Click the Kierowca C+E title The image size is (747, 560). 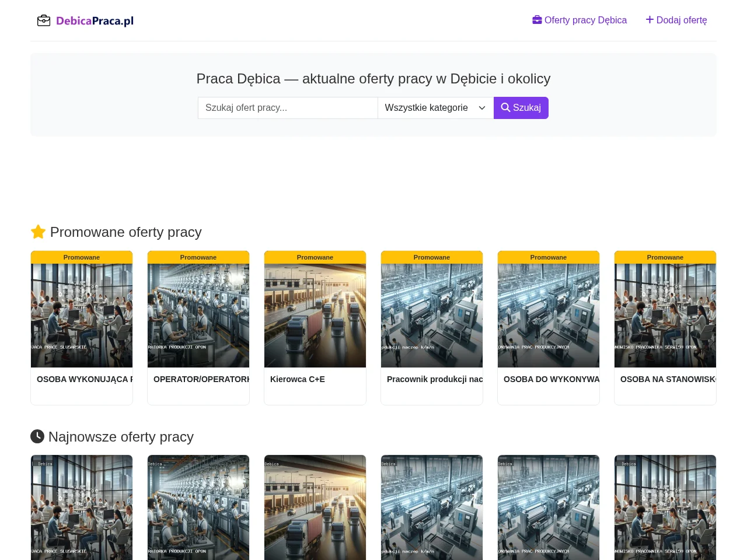[x=298, y=379]
